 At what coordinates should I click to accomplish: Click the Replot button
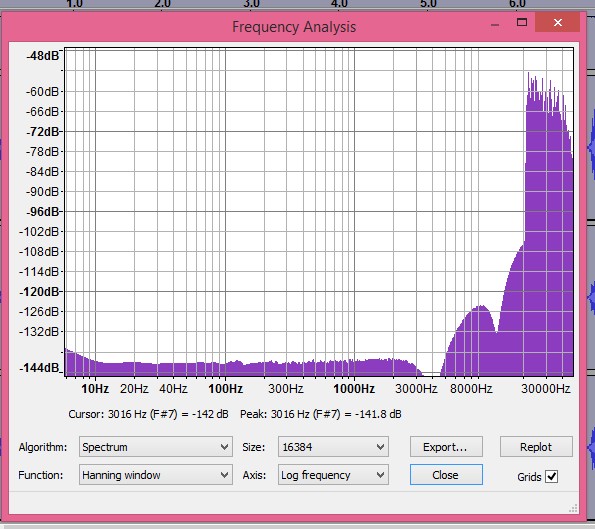[536, 447]
